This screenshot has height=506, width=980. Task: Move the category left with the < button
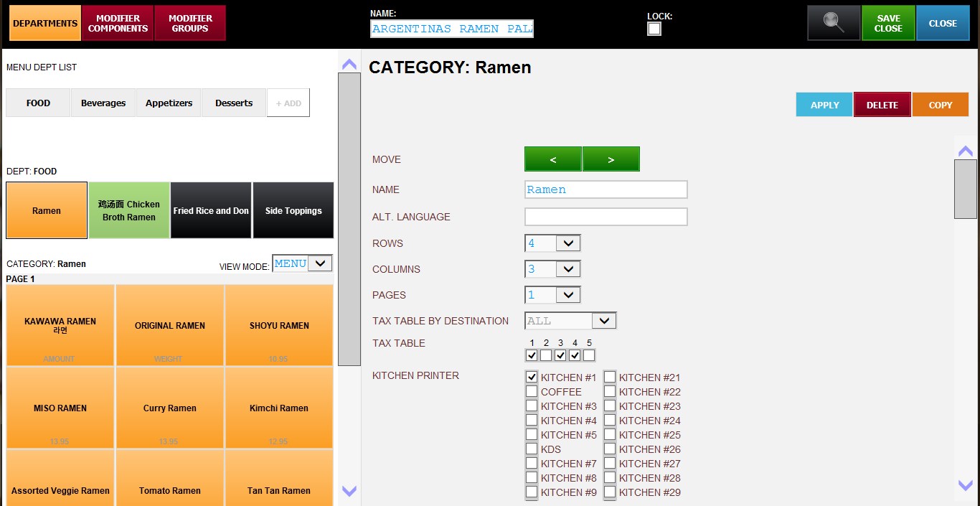tap(553, 159)
